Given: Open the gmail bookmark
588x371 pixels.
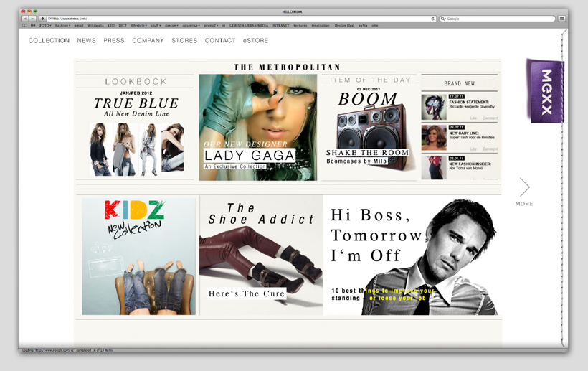Looking at the screenshot, I should 79,26.
